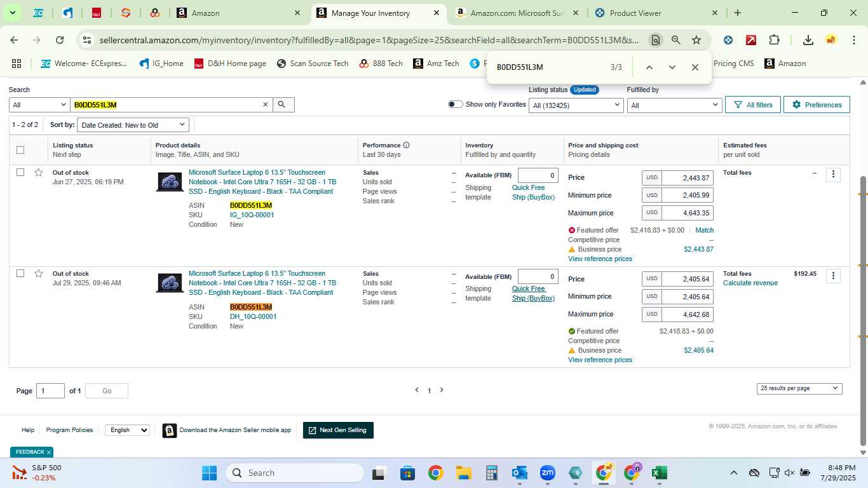Open the three-dot menu for IG_10Q-00001 listing

[833, 174]
